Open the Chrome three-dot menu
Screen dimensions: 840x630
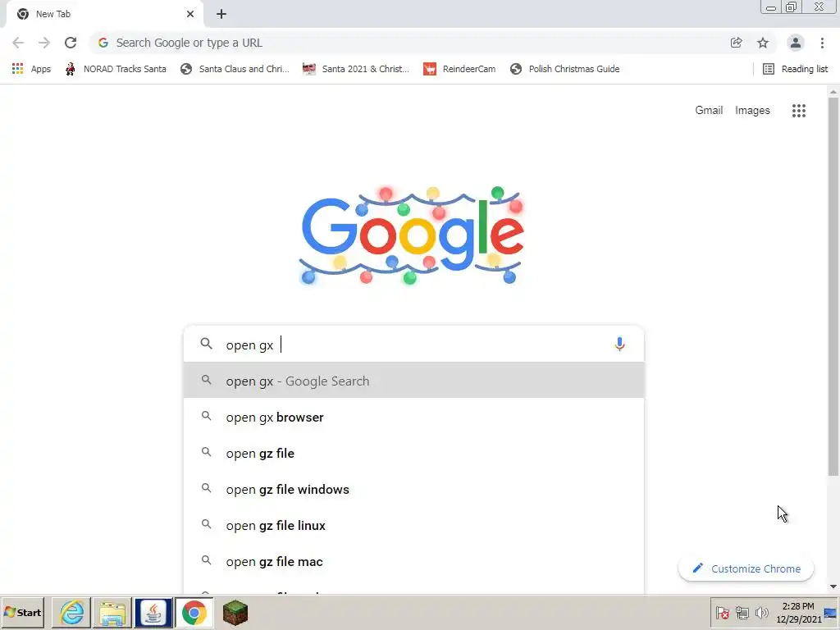[x=822, y=43]
